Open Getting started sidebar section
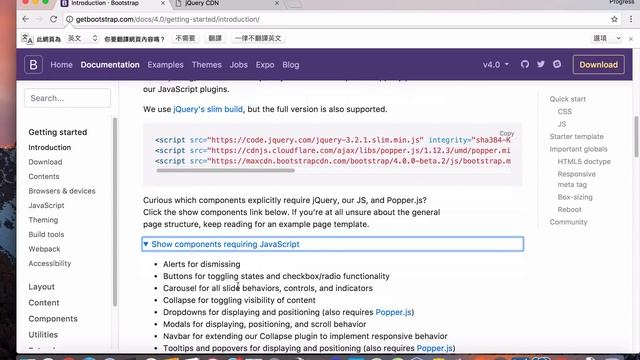640x360 pixels. (58, 132)
